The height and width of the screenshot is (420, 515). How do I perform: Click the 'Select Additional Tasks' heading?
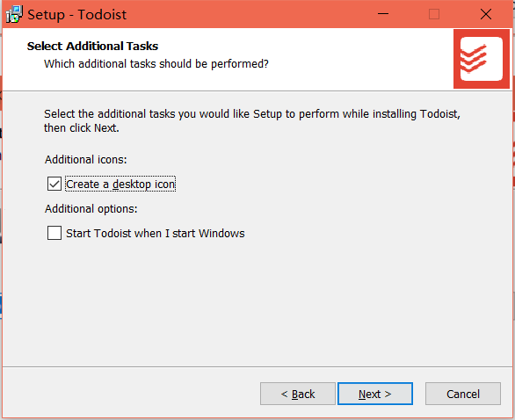pyautogui.click(x=92, y=46)
